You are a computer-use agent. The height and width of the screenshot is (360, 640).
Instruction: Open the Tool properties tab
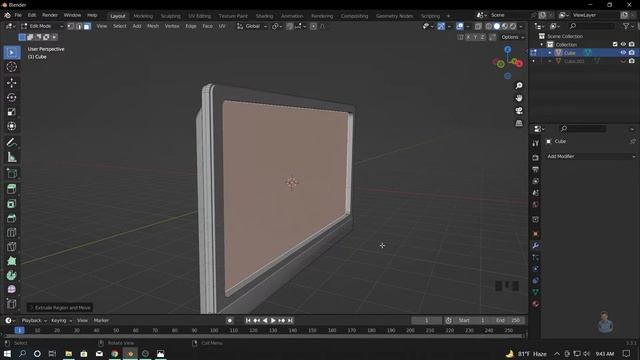[536, 143]
